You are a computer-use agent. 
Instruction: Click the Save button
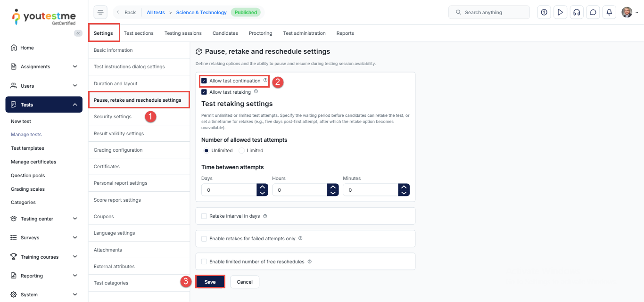pos(210,282)
